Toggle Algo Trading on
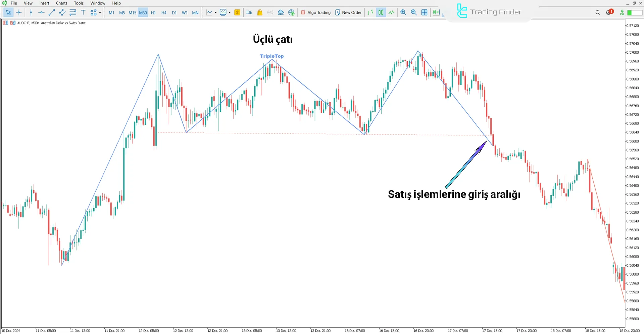 315,12
